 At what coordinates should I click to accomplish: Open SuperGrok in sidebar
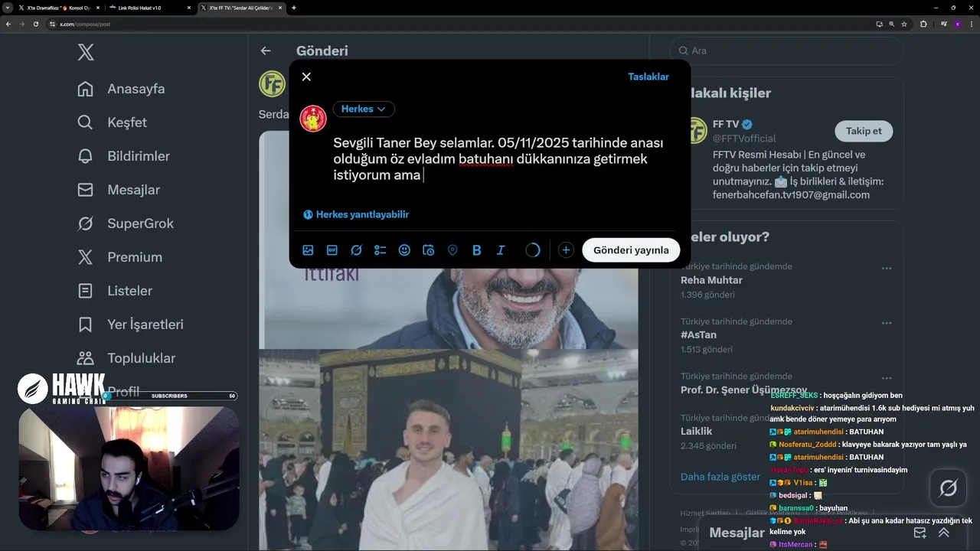click(126, 223)
